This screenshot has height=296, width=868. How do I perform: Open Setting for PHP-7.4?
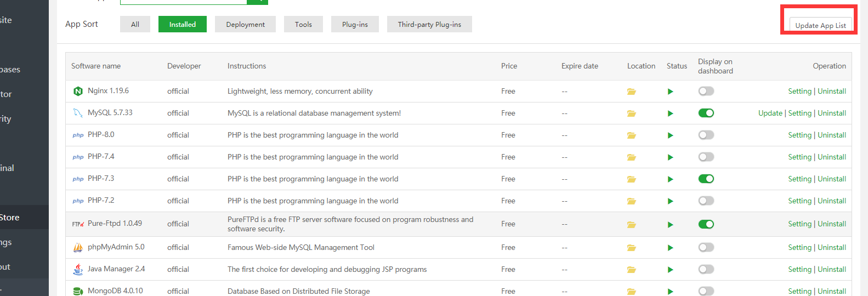[x=799, y=157]
